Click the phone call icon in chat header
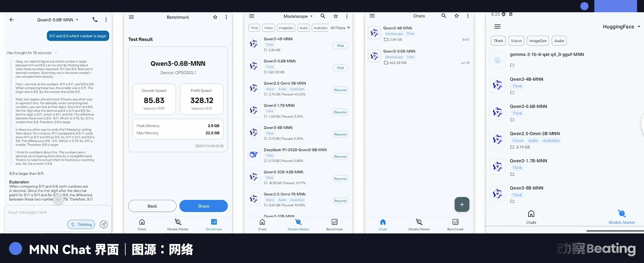644x263 pixels. pos(95,19)
